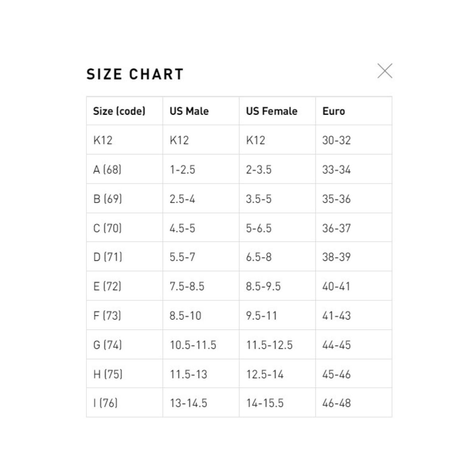Select the B (69) size cell
Image resolution: width=476 pixels, height=476 pixels.
click(x=107, y=199)
